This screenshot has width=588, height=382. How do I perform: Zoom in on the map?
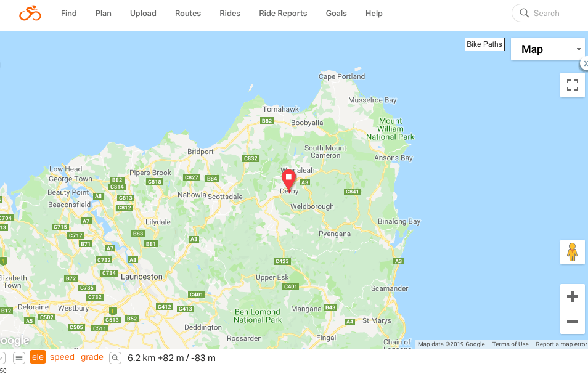(572, 296)
